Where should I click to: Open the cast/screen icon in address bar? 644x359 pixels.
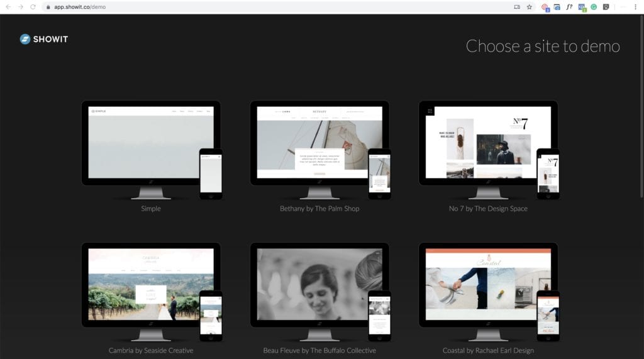click(517, 7)
